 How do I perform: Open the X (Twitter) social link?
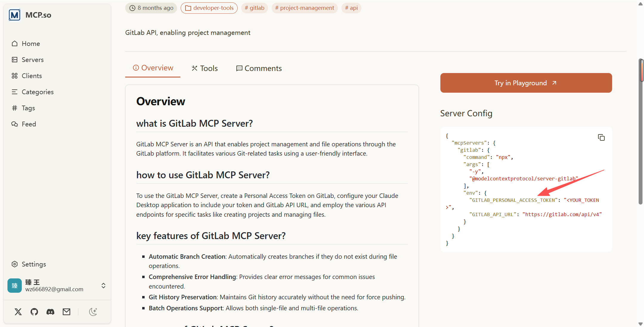(18, 312)
